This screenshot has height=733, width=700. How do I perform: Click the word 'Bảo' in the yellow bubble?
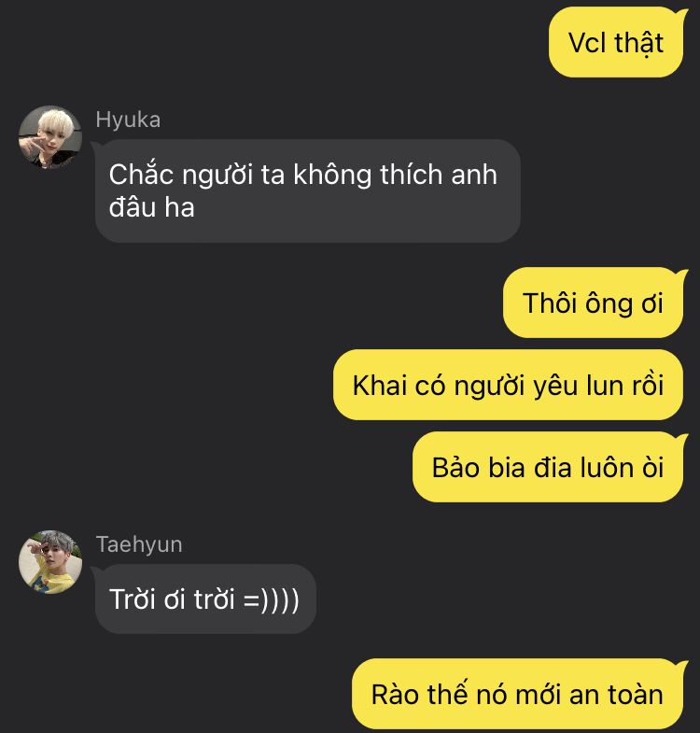pyautogui.click(x=455, y=468)
